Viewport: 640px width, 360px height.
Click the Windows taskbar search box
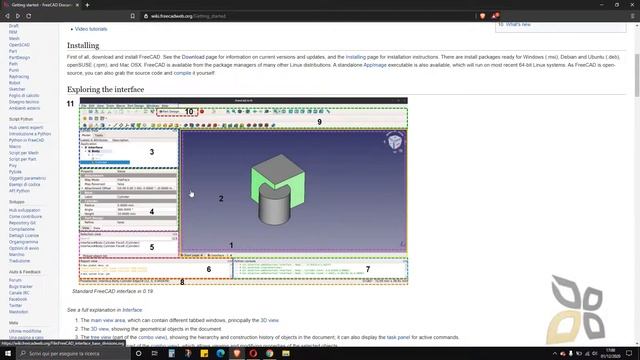[x=73, y=353]
